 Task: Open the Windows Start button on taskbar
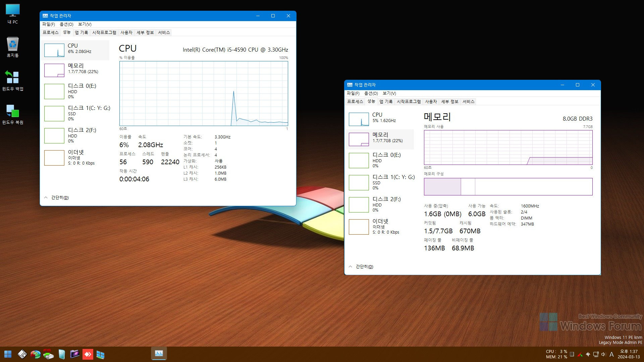point(8,354)
